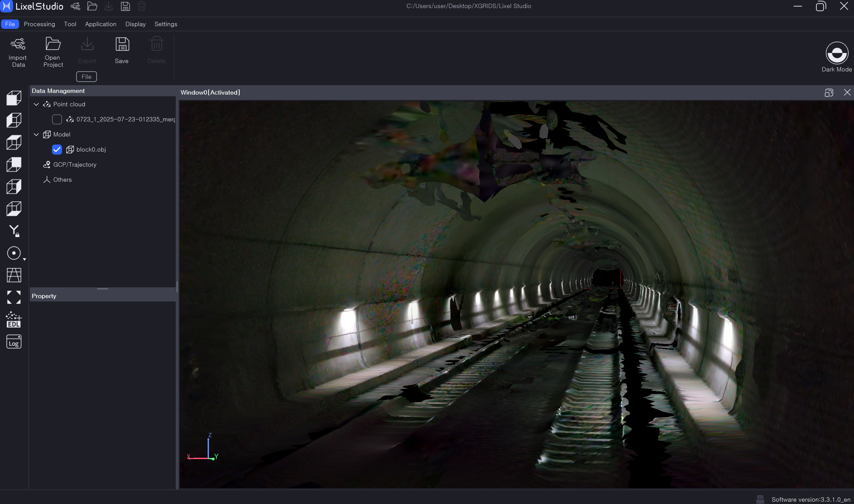854x504 pixels.
Task: Select the bottom view cube icon
Action: pos(14,209)
